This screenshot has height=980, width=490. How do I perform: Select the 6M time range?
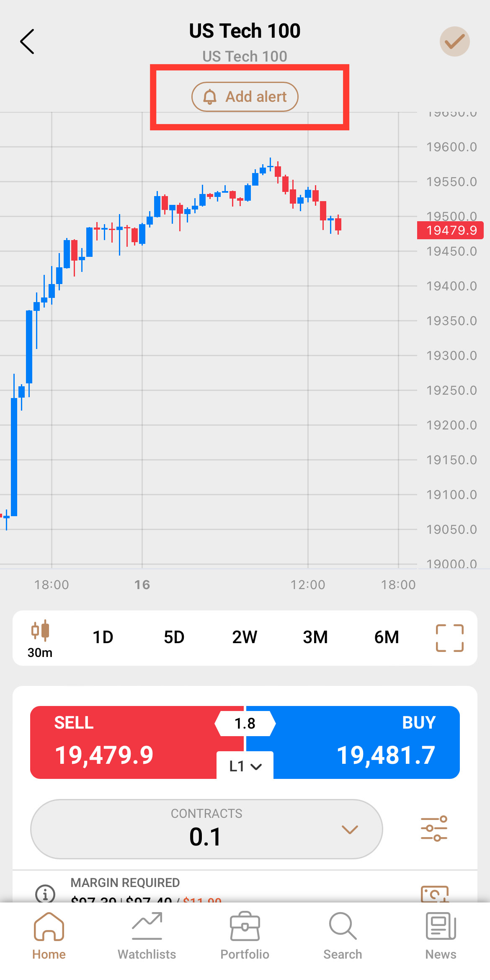(386, 637)
